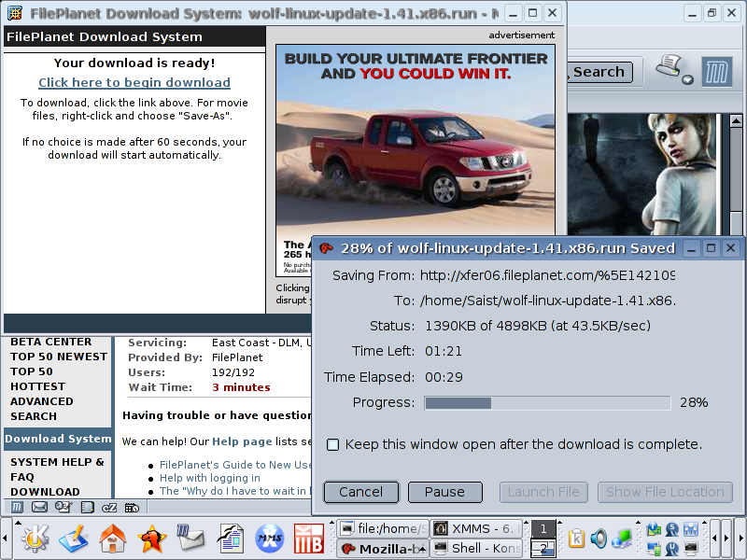Viewport: 747px width, 560px height.
Task: Click the Mozilla throbber logo
Action: tap(716, 71)
